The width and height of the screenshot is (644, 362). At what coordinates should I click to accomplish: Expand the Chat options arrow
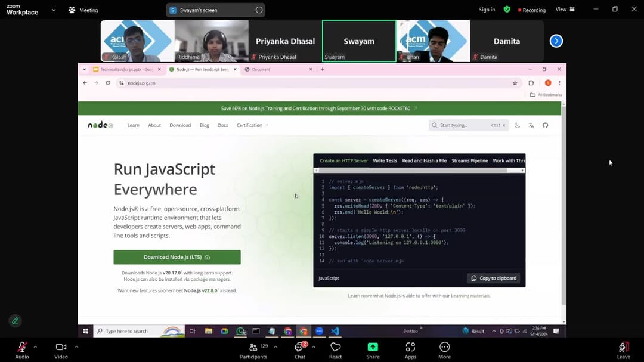pyautogui.click(x=314, y=347)
